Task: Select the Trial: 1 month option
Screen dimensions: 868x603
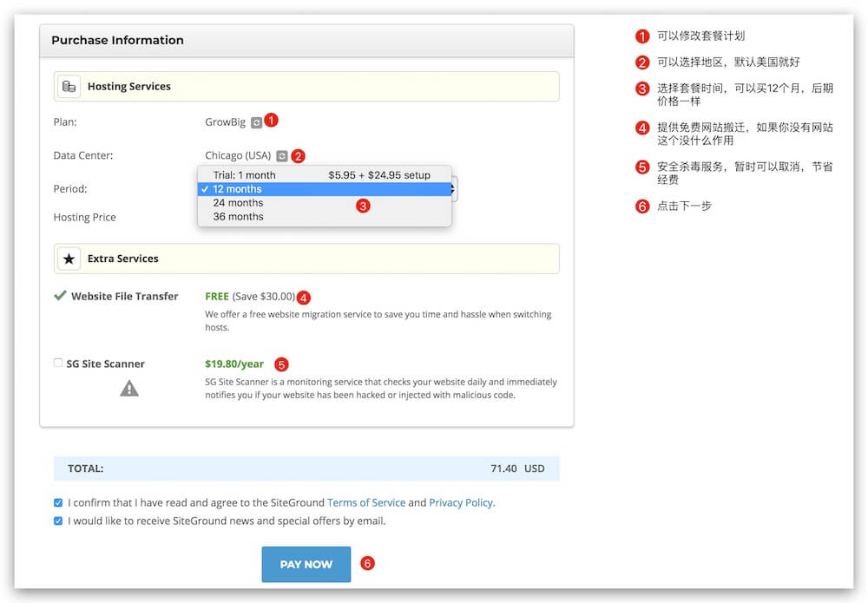Action: (x=244, y=175)
